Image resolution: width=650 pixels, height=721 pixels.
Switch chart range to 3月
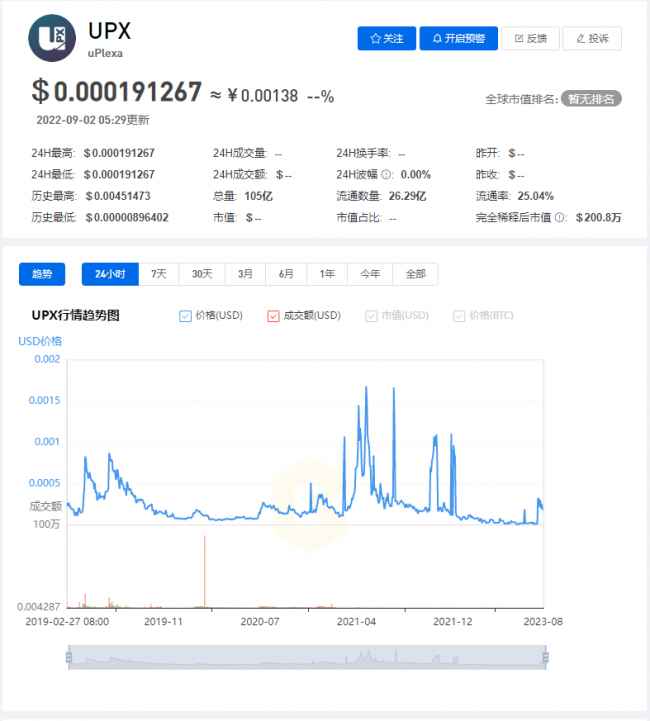pyautogui.click(x=245, y=274)
